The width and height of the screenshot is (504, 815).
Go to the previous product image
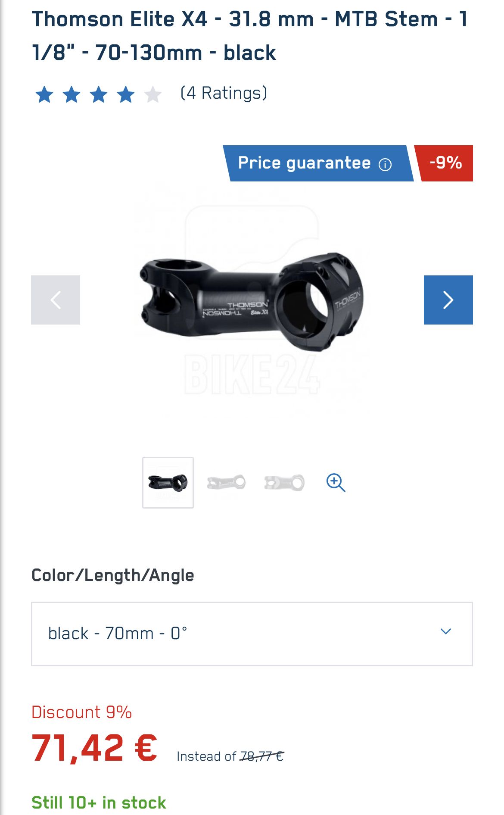pyautogui.click(x=56, y=300)
